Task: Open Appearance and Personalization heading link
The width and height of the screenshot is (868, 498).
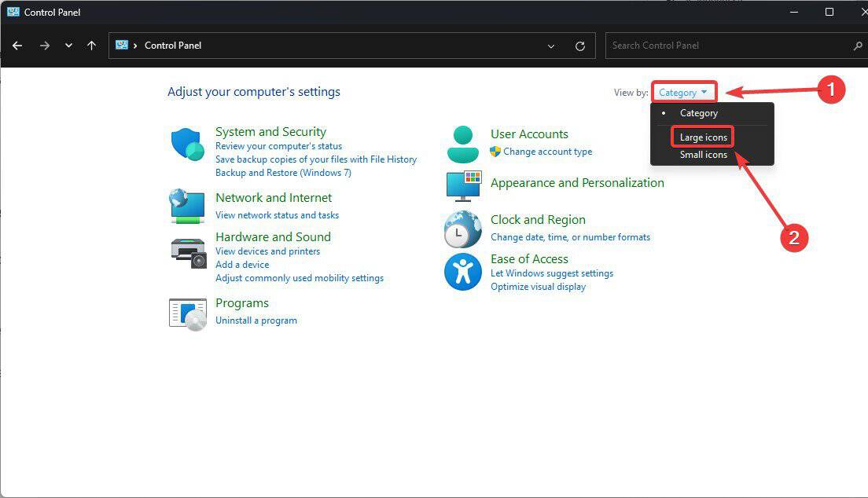Action: click(x=577, y=183)
